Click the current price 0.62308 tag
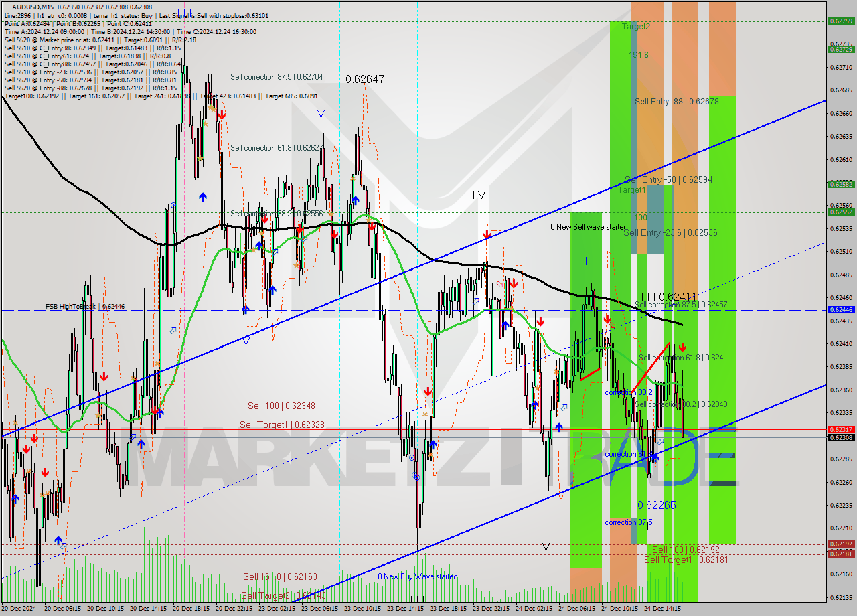Screen dimensions: 857x616 pyautogui.click(x=841, y=438)
